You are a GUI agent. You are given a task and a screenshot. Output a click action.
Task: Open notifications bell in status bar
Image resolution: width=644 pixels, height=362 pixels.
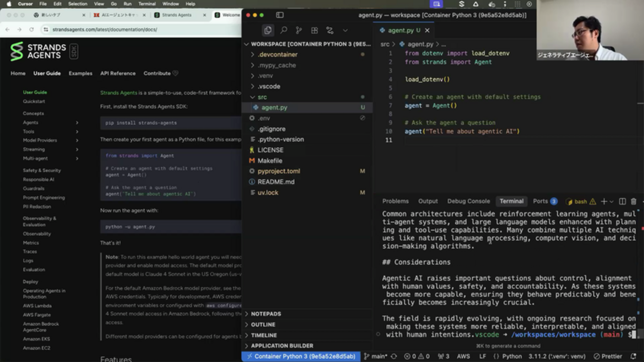point(633,357)
